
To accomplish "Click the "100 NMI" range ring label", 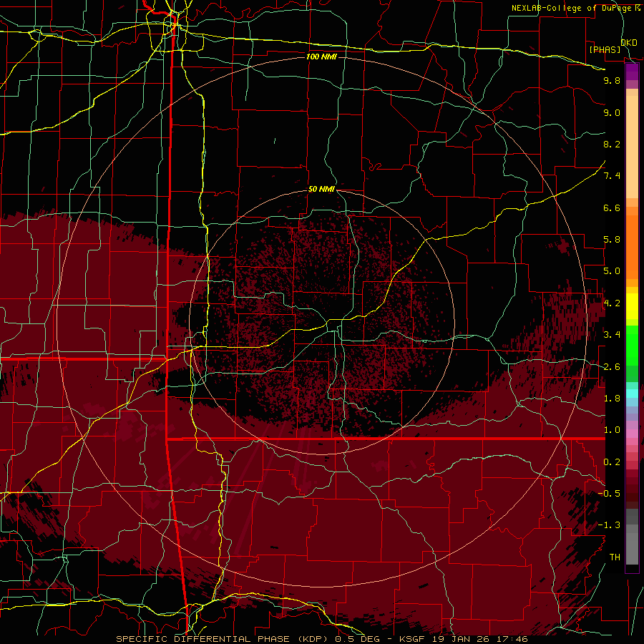I will pos(321,57).
